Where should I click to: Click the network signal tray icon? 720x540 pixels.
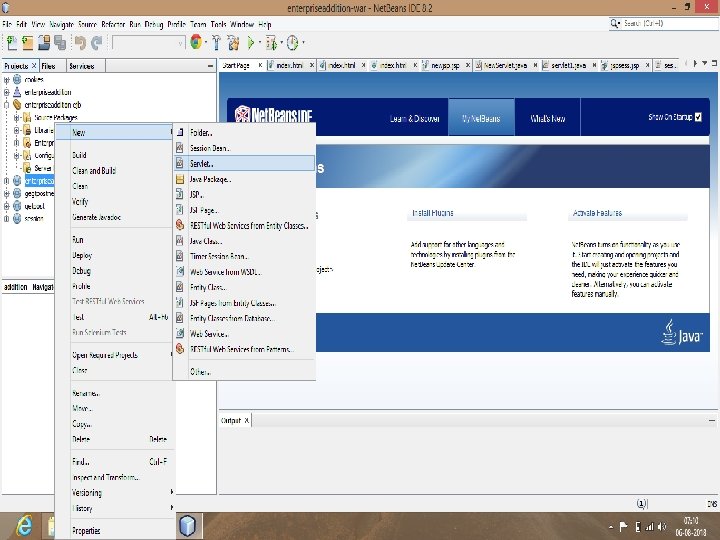[650, 527]
